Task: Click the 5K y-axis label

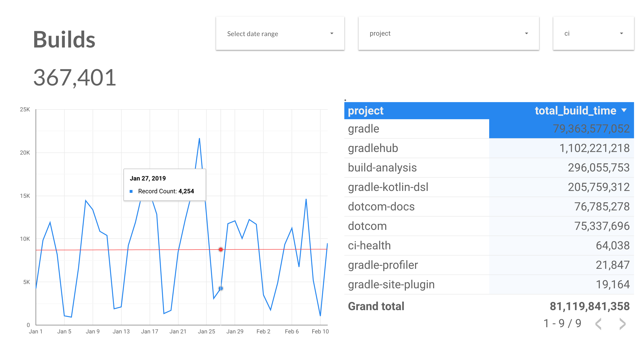Action: (x=27, y=282)
